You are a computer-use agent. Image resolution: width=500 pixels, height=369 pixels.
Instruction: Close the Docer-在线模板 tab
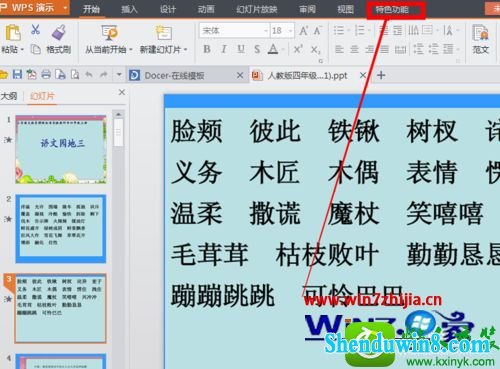240,76
